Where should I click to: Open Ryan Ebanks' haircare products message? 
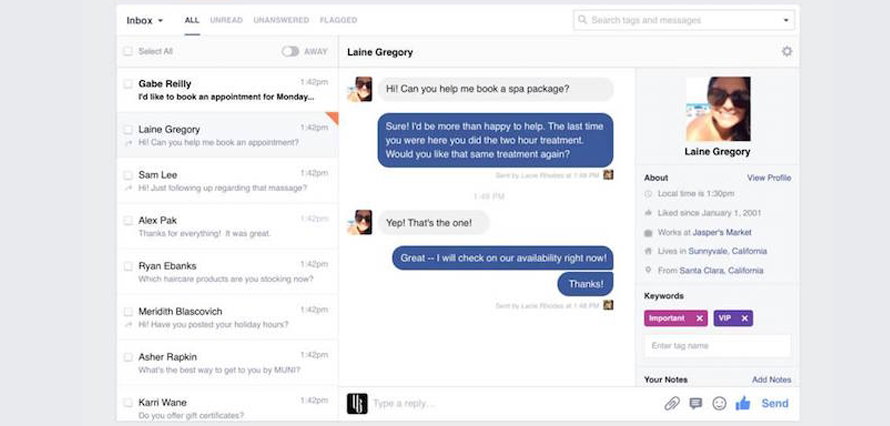point(228,272)
